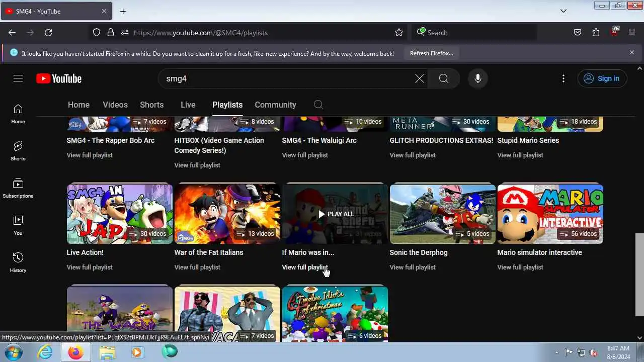This screenshot has height=362, width=644.
Task: Open History in the left sidebar
Action: pyautogui.click(x=18, y=263)
